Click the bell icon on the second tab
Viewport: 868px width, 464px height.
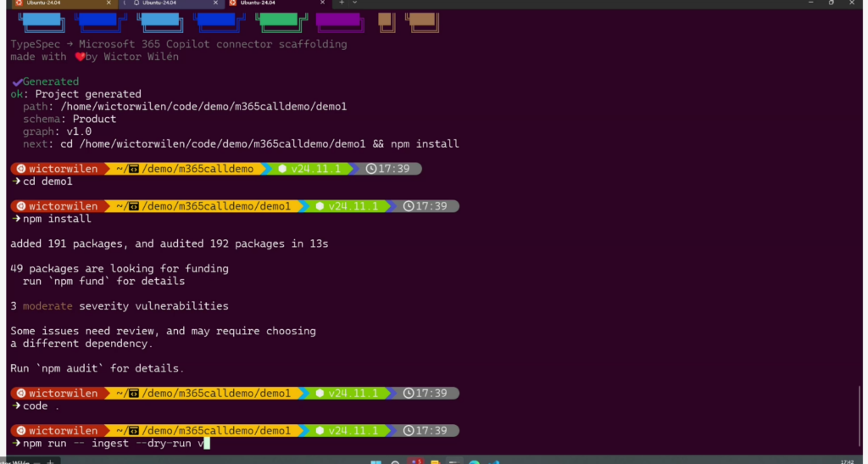136,3
